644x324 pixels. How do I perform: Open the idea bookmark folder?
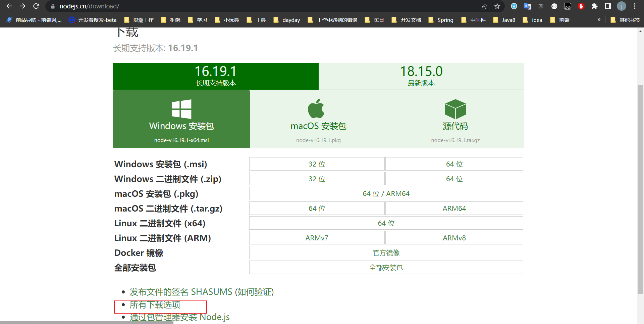pyautogui.click(x=532, y=20)
